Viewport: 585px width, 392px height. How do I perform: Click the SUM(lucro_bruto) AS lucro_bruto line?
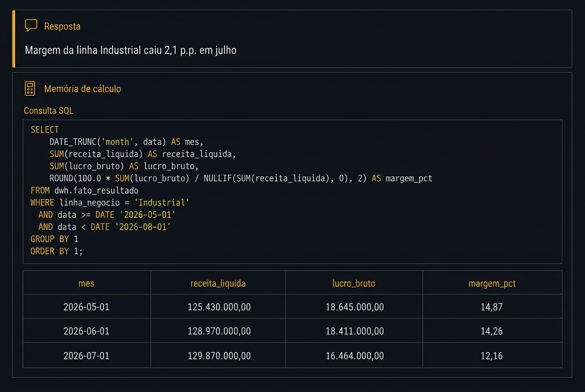(x=124, y=166)
